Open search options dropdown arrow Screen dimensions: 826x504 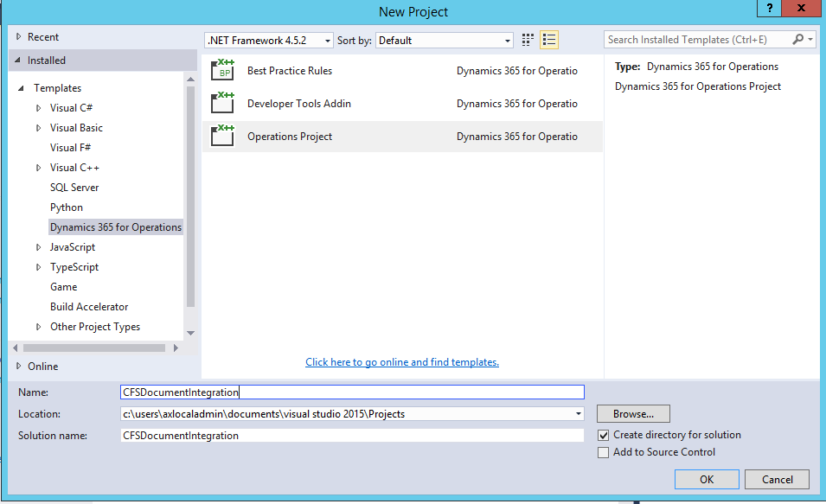[810, 40]
